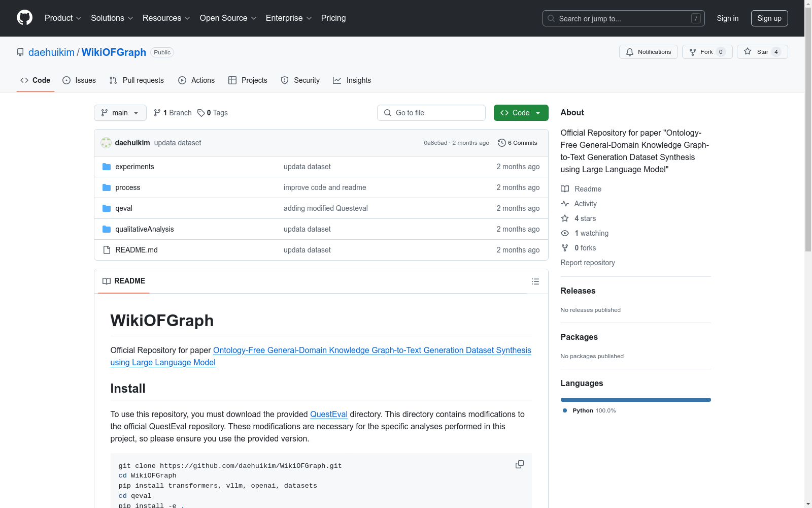This screenshot has width=812, height=508.
Task: Open the qeval folder icon
Action: 107,208
